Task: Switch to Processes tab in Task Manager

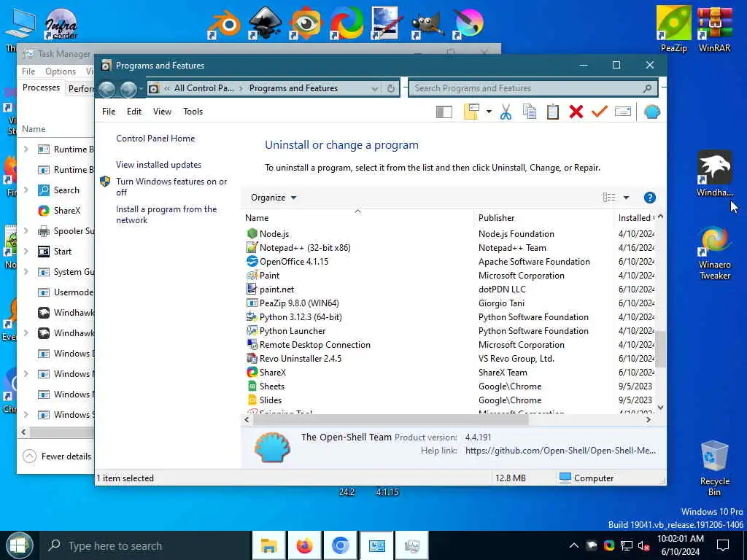Action: coord(41,87)
